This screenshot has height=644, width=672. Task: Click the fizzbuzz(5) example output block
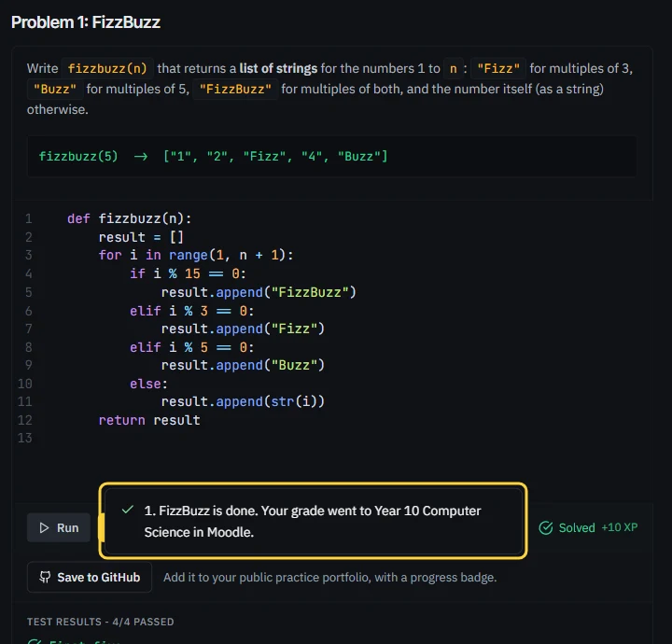point(331,156)
